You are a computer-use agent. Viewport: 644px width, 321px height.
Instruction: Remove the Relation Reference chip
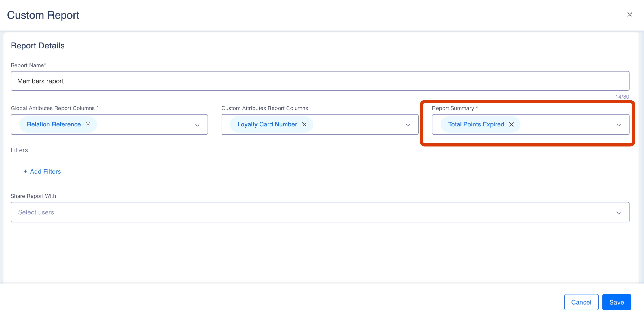88,124
